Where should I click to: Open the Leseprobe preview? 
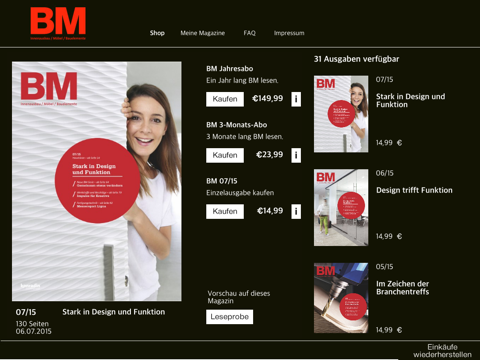pyautogui.click(x=229, y=317)
